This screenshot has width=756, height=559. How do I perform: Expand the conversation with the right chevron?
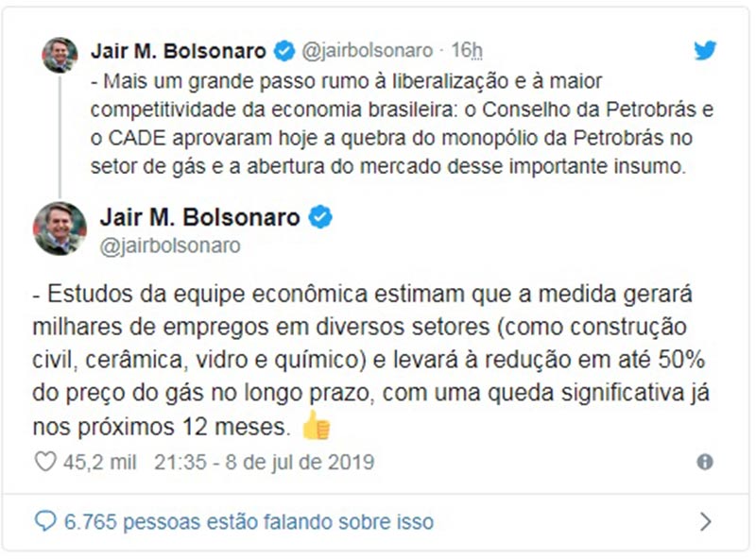point(704,520)
